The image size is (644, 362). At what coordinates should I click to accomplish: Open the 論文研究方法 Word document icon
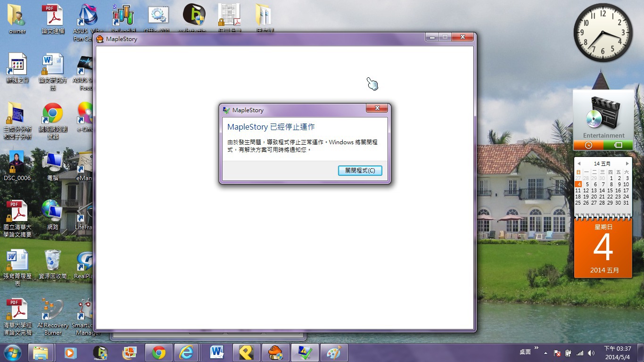coord(52,72)
